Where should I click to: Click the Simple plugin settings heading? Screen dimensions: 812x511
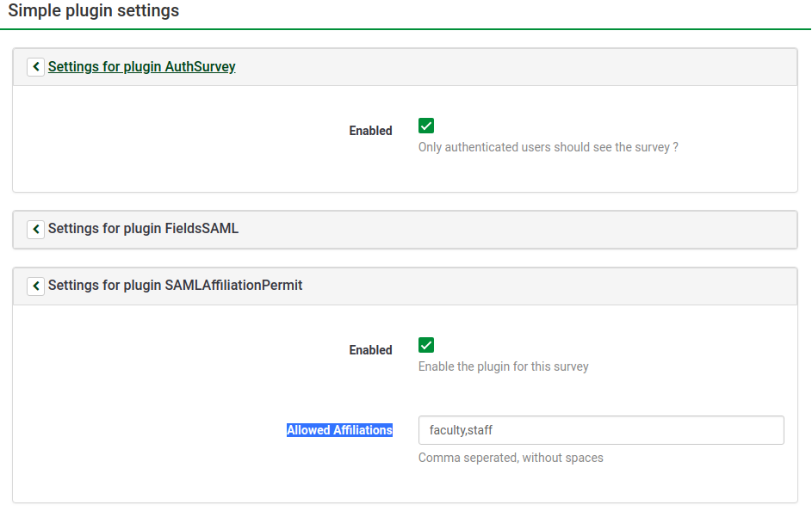tap(94, 12)
